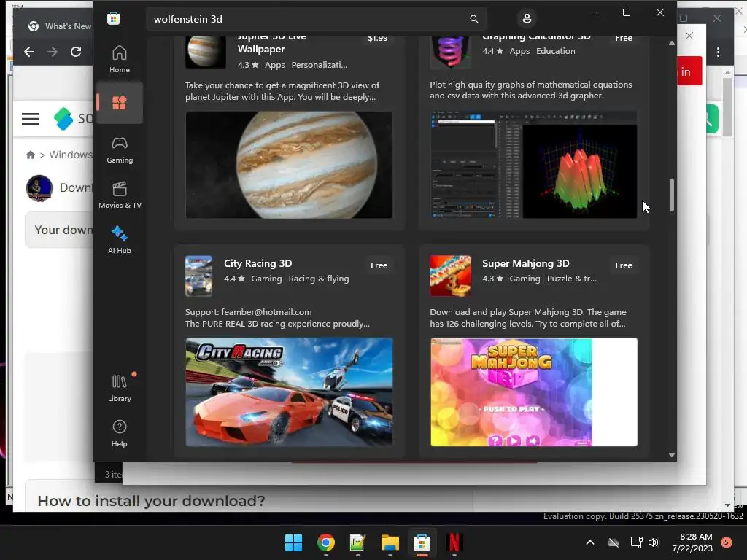The height and width of the screenshot is (560, 747).
Task: Click the red sign-in button in Chrome
Action: point(689,71)
